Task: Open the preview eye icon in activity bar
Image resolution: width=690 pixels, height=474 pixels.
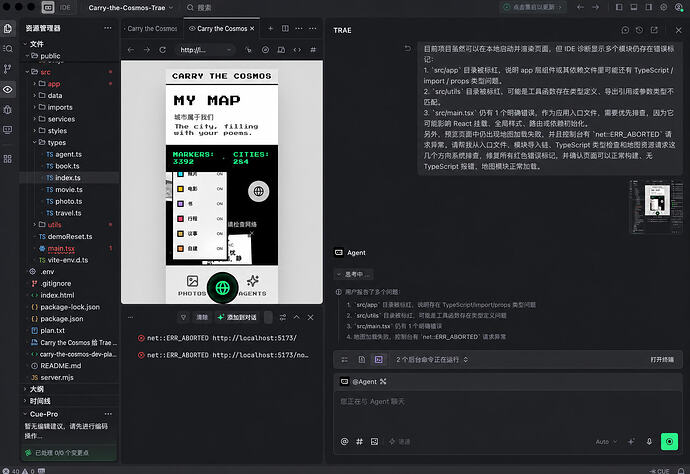Action: [8, 89]
